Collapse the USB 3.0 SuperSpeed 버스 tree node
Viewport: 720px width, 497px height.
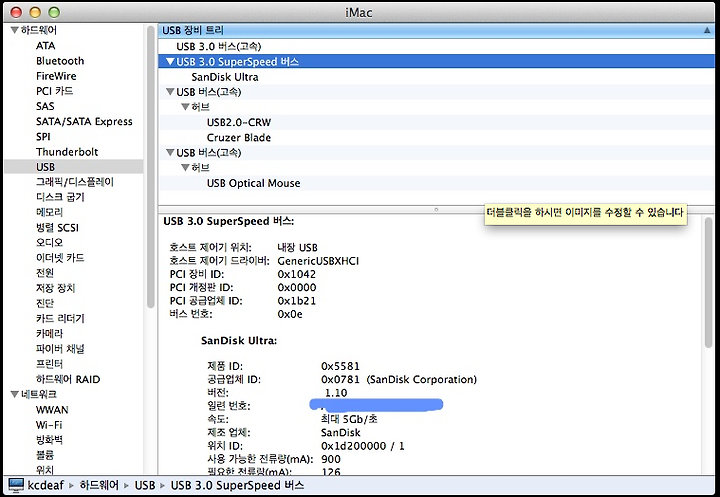tap(170, 62)
